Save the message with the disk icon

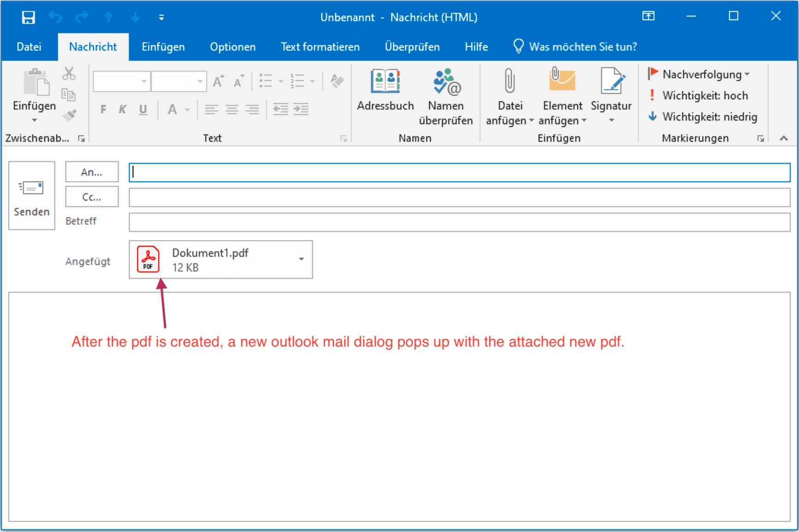[x=29, y=17]
